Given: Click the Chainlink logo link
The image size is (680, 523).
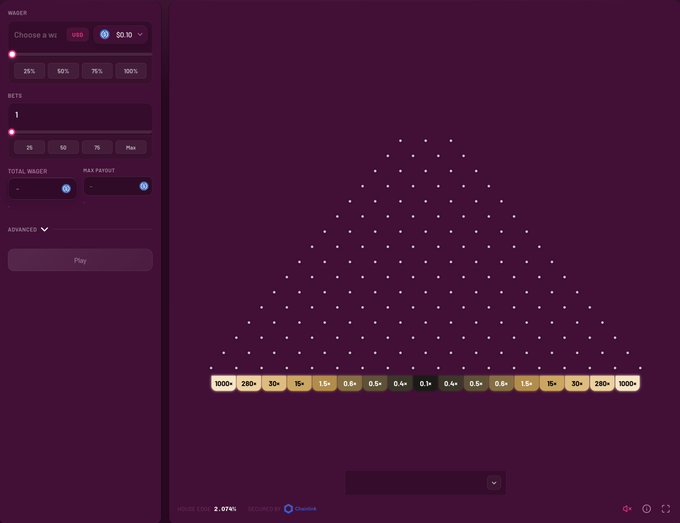Looking at the screenshot, I should 301,509.
